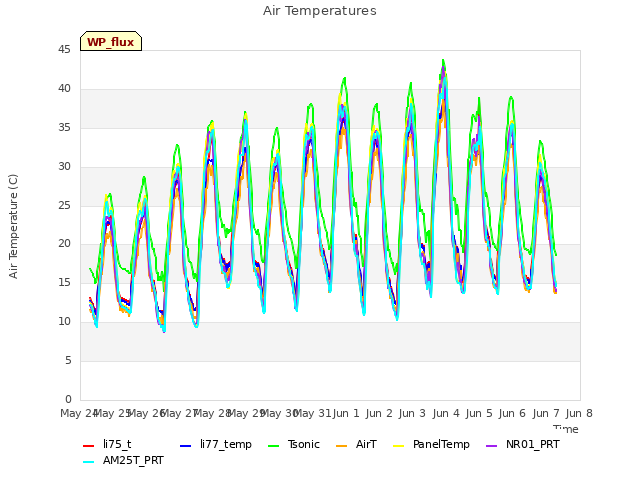Viewport: 640px width, 480px height.
Task: Click the cyan AM25T_PRT legend color marker
Action: click(89, 462)
